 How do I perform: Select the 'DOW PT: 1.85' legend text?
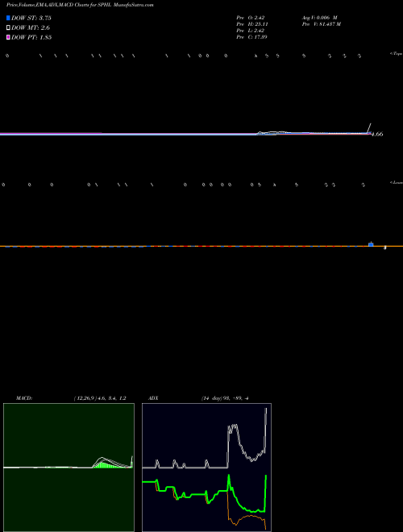31,37
